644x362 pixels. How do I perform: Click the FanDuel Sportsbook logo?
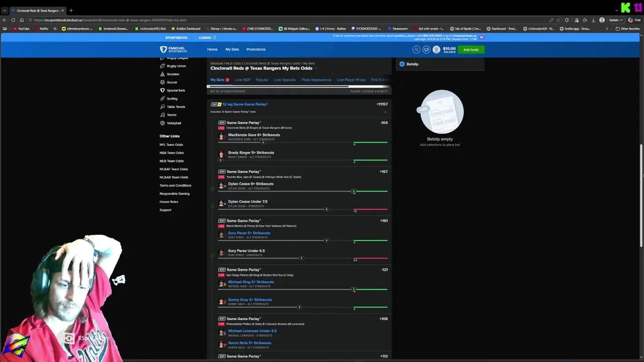tap(174, 49)
